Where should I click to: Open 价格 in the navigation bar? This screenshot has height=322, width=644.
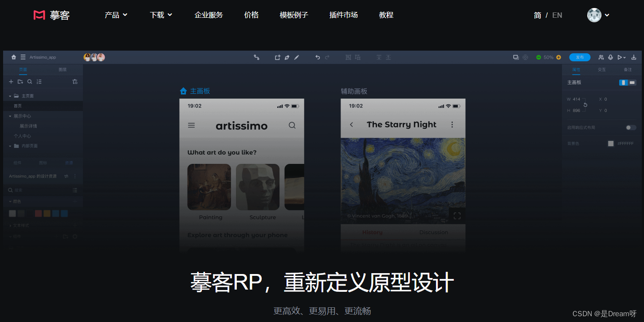click(x=251, y=15)
